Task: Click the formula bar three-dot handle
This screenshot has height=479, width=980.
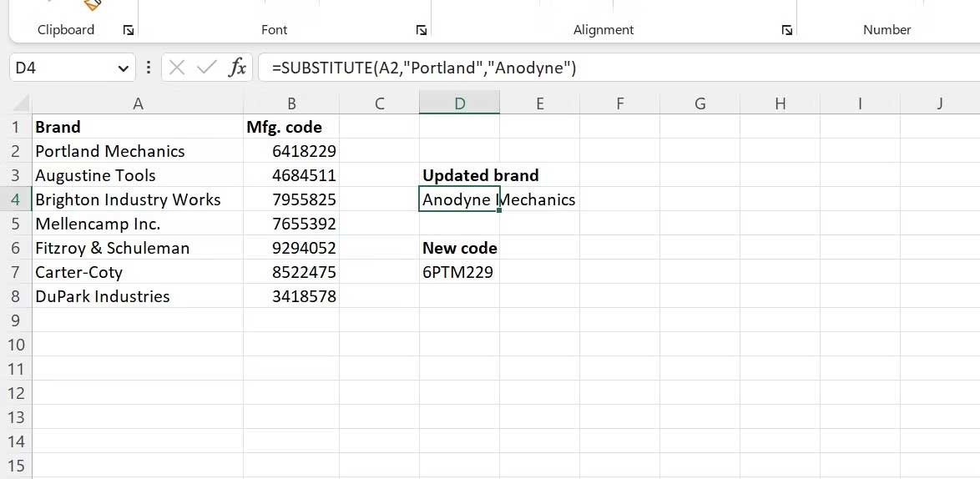Action: point(148,68)
